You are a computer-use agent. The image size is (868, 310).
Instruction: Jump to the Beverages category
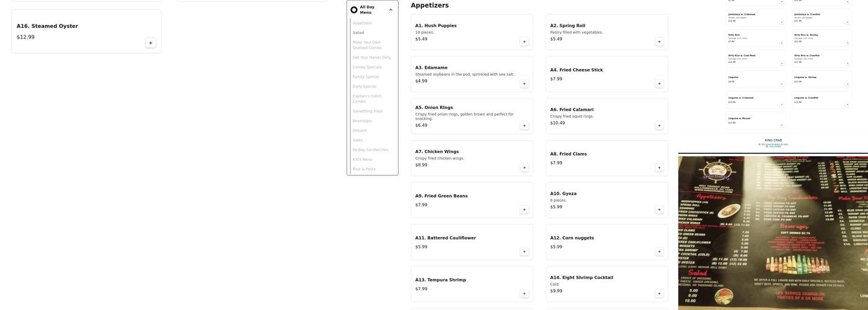click(362, 121)
